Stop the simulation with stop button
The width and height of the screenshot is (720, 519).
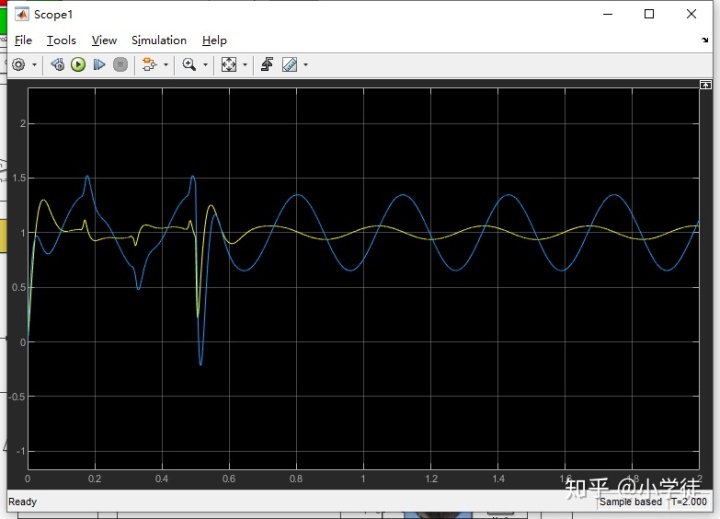point(120,65)
